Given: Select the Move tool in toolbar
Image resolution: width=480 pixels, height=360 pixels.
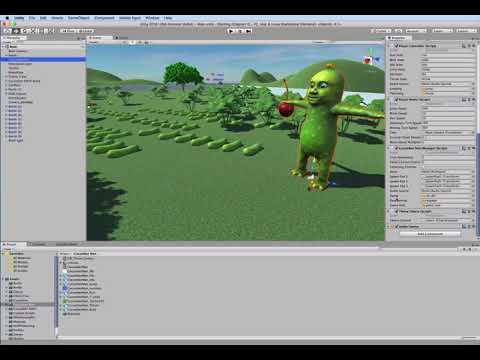Looking at the screenshot, I should click(x=16, y=31).
